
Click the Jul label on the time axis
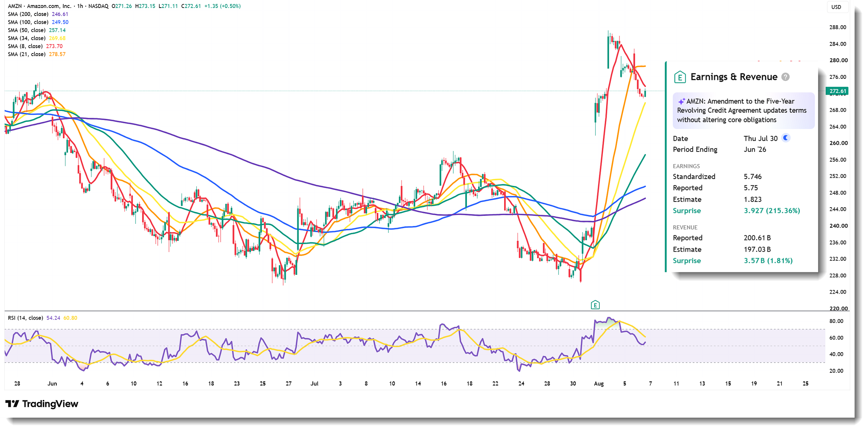[x=314, y=383]
